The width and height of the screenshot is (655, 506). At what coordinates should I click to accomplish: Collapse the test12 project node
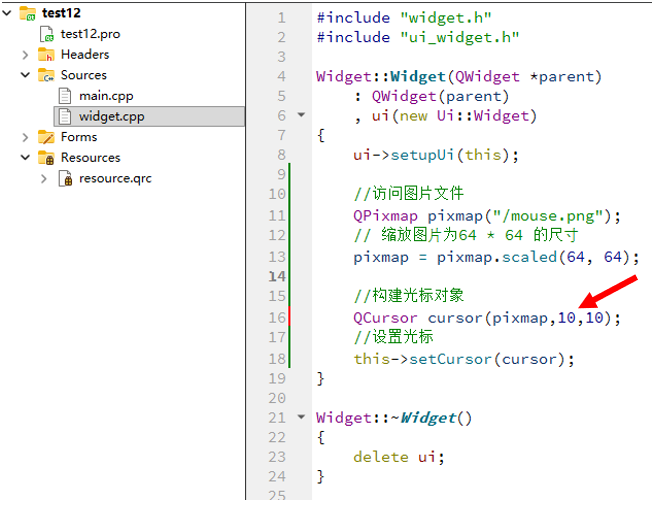click(7, 13)
